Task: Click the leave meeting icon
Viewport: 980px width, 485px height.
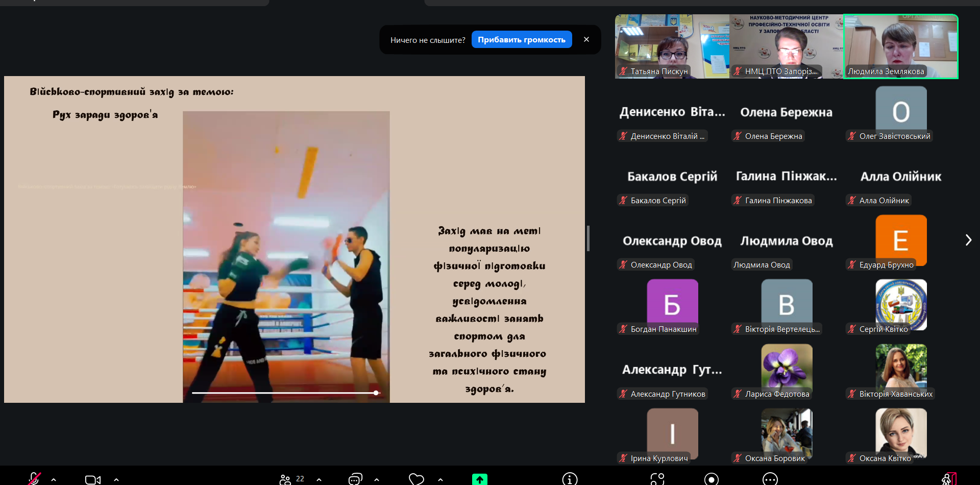Action: [x=948, y=479]
